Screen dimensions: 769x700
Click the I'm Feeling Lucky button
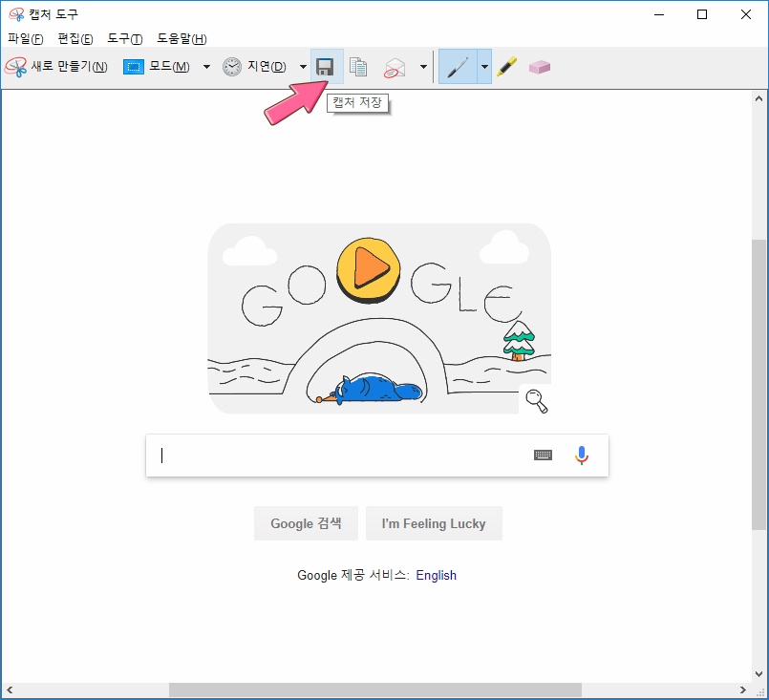click(434, 523)
